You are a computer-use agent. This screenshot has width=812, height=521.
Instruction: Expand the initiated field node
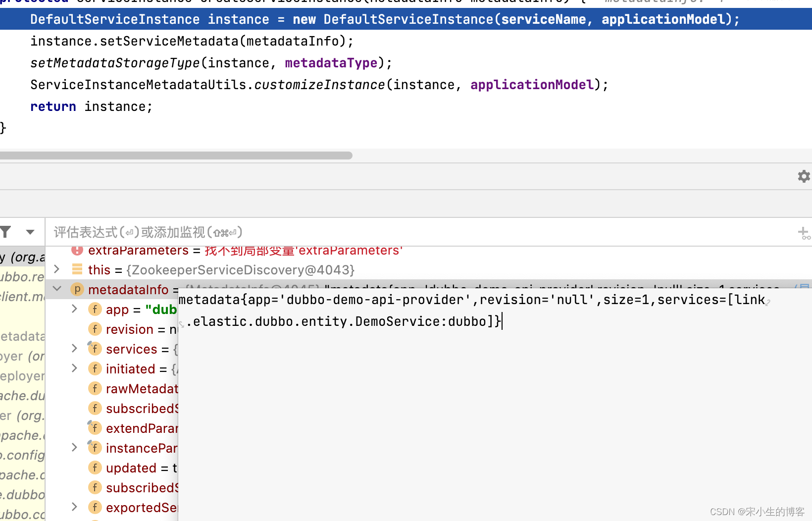[75, 368]
